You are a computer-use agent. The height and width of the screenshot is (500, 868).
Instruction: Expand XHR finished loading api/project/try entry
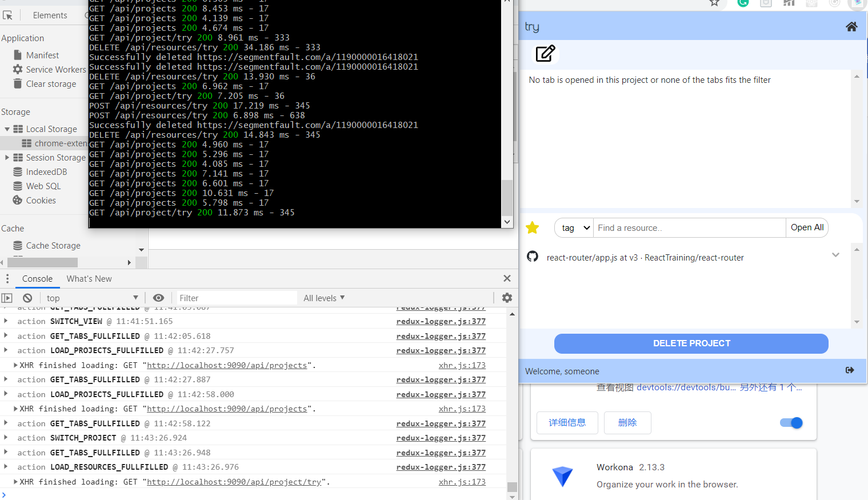[15, 482]
